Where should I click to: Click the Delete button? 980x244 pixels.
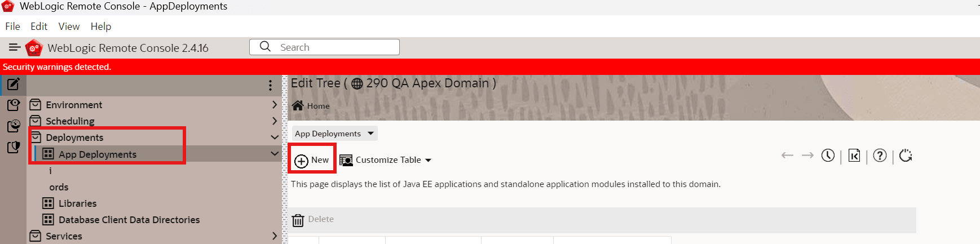coord(313,220)
